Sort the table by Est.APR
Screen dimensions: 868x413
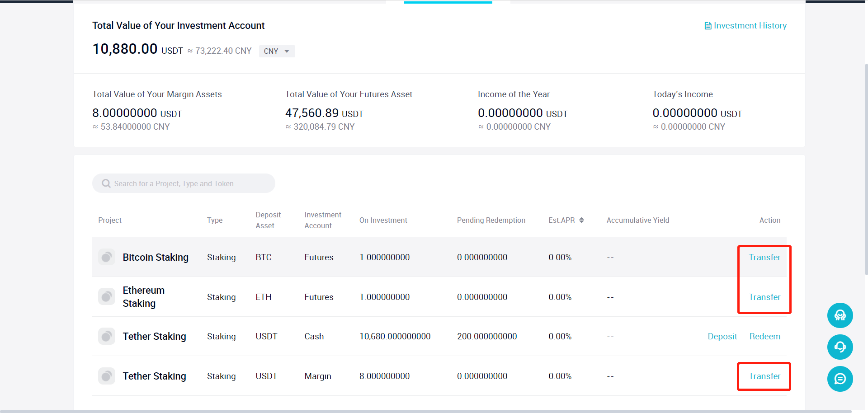point(581,220)
